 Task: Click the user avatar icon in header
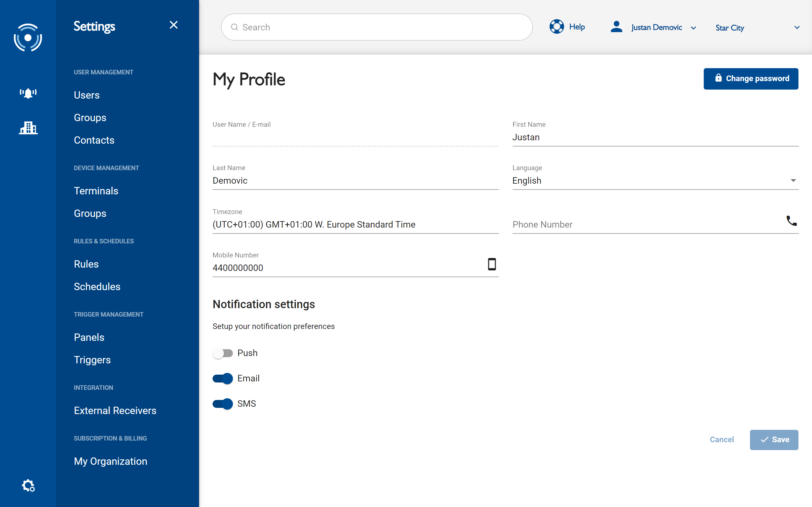[x=616, y=27]
